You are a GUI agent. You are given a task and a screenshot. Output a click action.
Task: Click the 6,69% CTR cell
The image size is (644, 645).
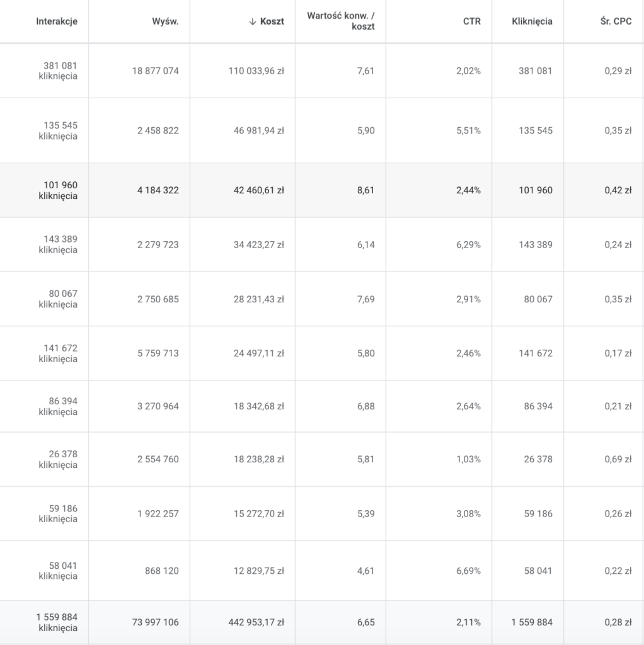(x=468, y=571)
